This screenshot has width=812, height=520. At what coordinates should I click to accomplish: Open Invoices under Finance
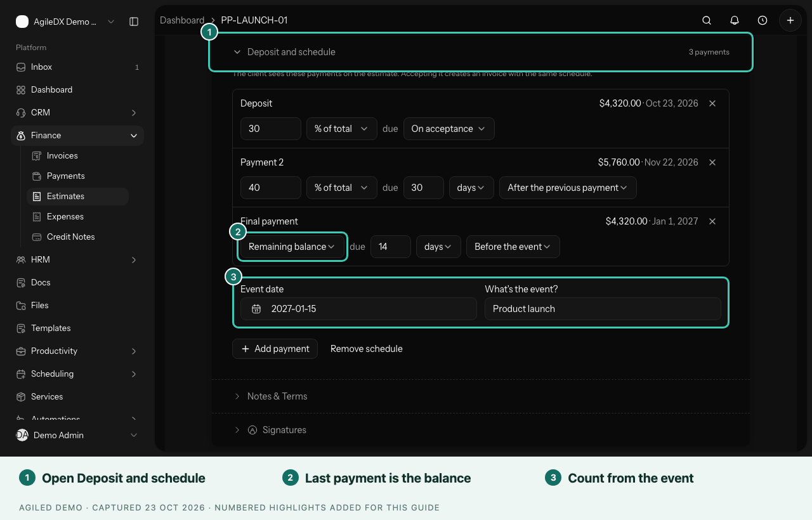click(x=77, y=155)
